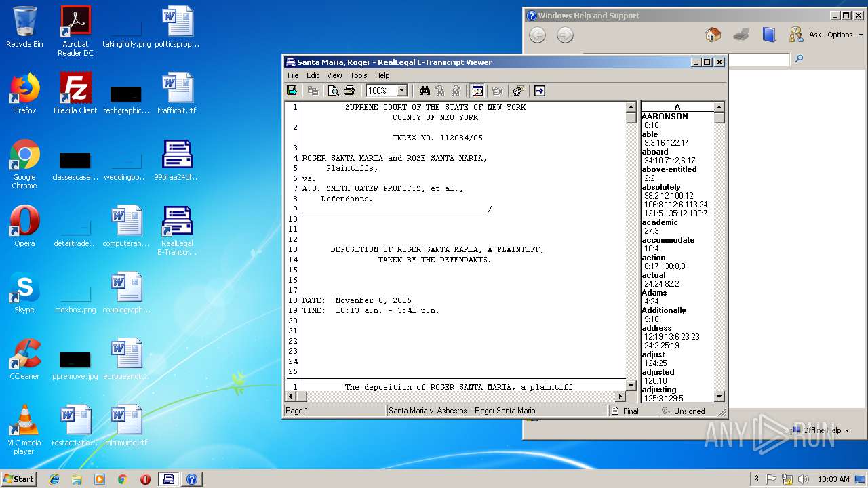
Task: Click the 'Unsigned' status bar indicator
Action: [x=689, y=411]
